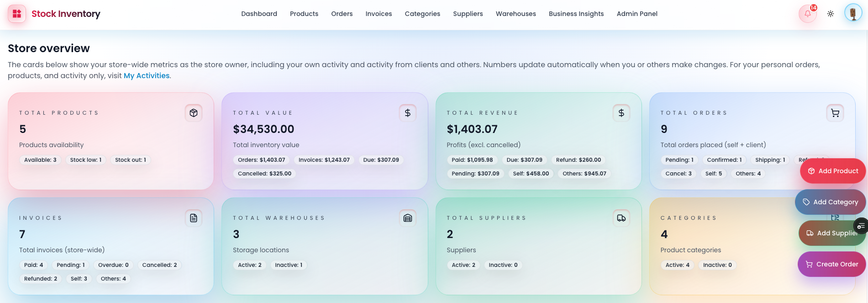Click the Total Warehouses building icon
Viewport: 868px width, 303px height.
(407, 218)
